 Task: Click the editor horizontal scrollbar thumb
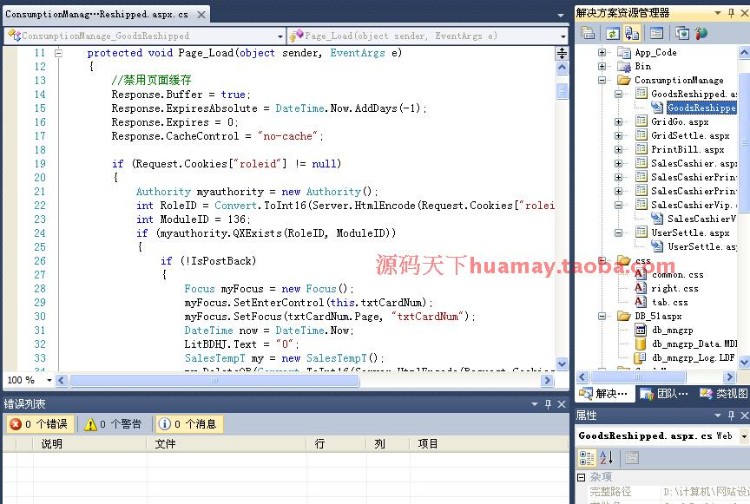214,381
